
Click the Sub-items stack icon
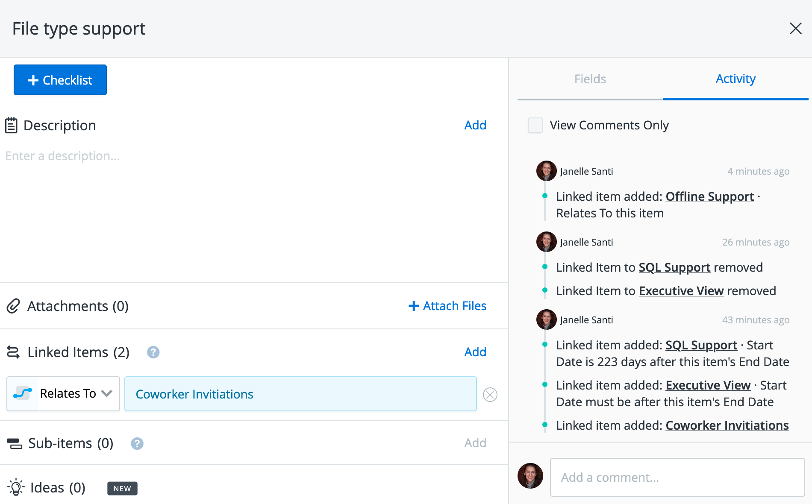point(15,444)
